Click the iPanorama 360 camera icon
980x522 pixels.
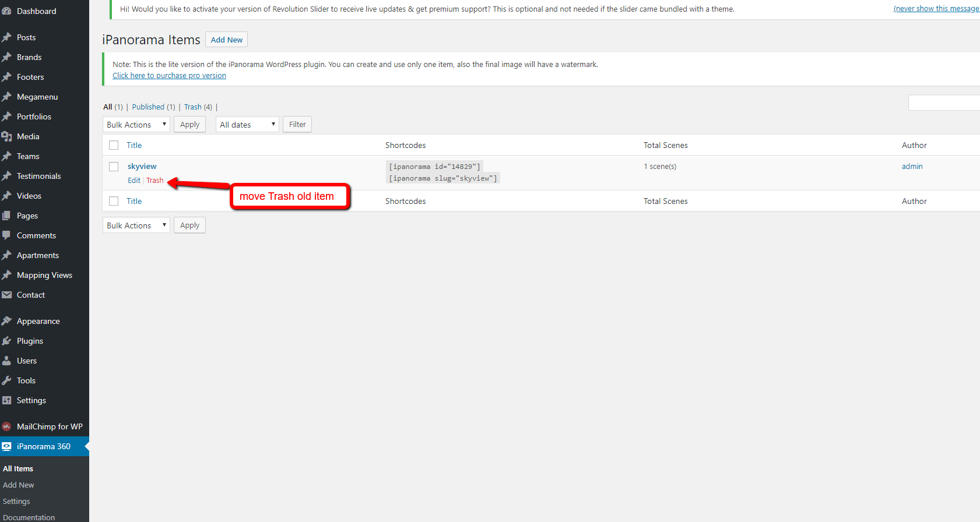pos(6,446)
